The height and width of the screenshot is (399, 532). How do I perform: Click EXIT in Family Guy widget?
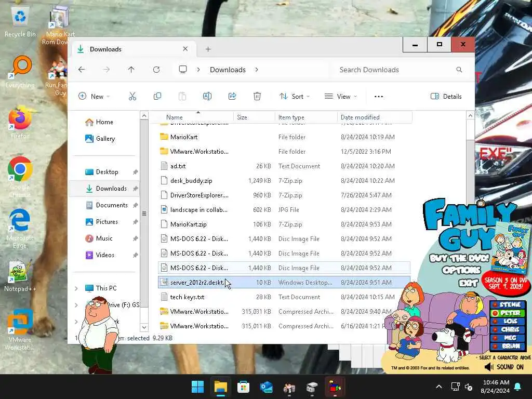pyautogui.click(x=468, y=282)
